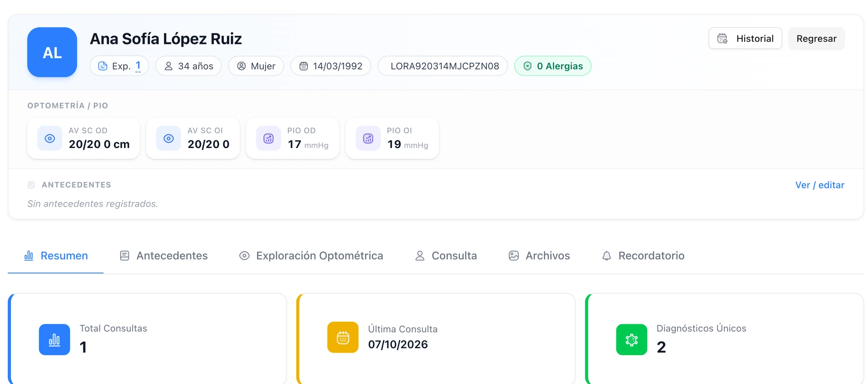The width and height of the screenshot is (868, 384).
Task: Click the Ver / editar link
Action: (820, 185)
